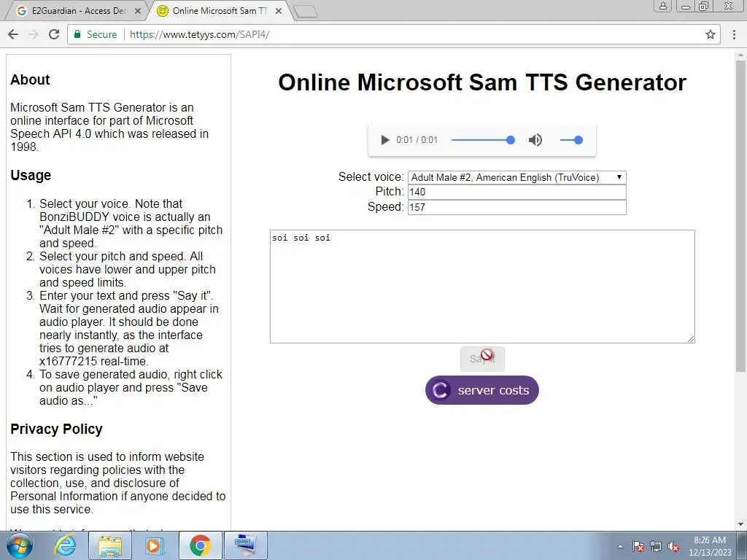Close the Online Microsoft Sam tab
The width and height of the screenshot is (747, 560).
tap(279, 11)
